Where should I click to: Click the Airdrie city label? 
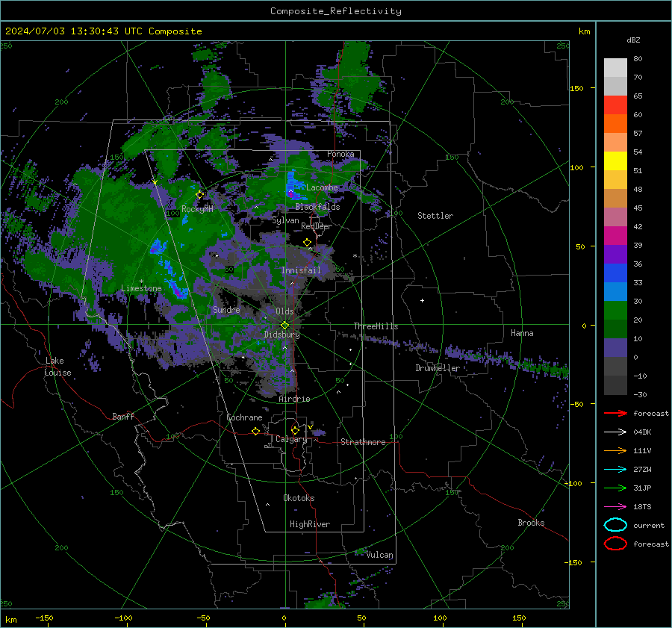[294, 399]
